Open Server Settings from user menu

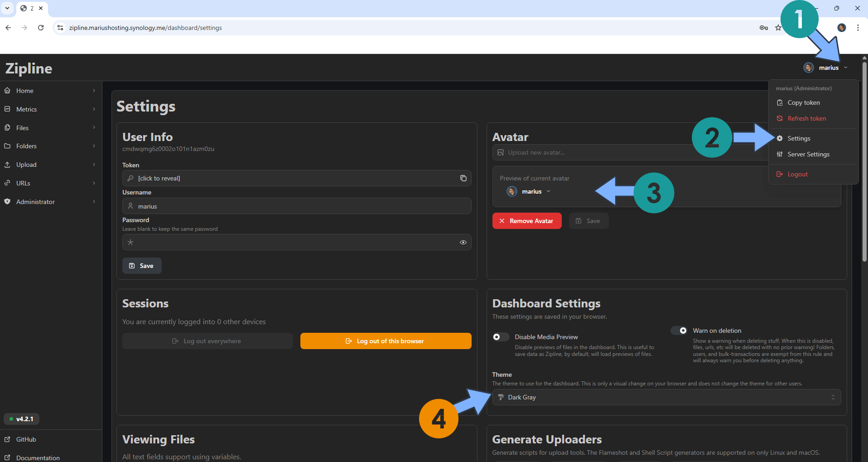pyautogui.click(x=814, y=154)
